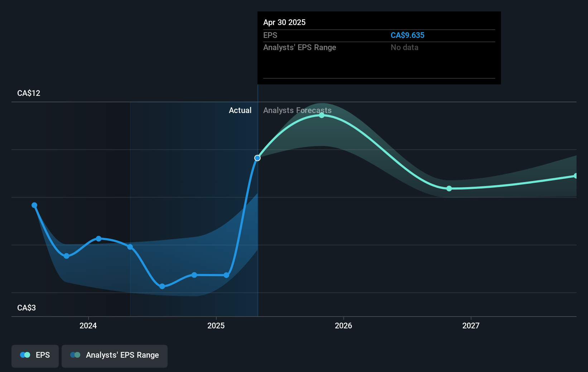
Task: Click the No data value in tooltip
Action: pyautogui.click(x=405, y=47)
